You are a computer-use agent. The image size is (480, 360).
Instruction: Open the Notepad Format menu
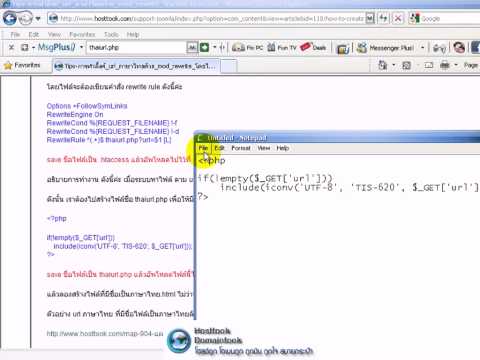point(241,148)
